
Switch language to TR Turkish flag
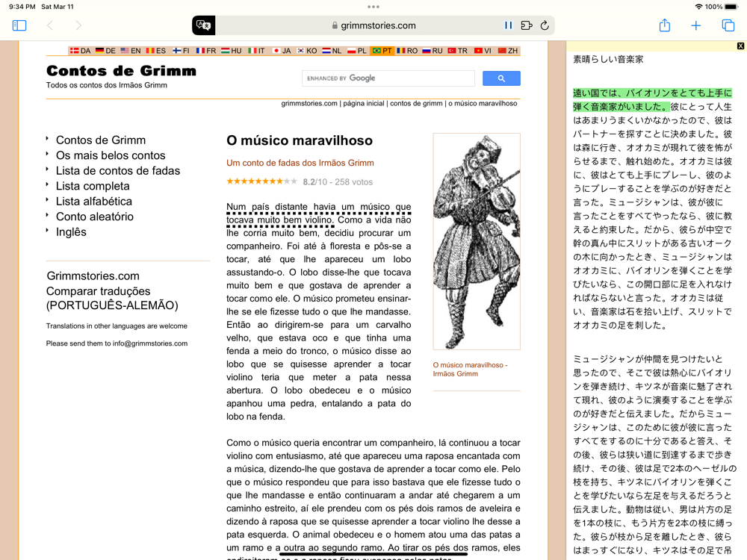pos(458,51)
